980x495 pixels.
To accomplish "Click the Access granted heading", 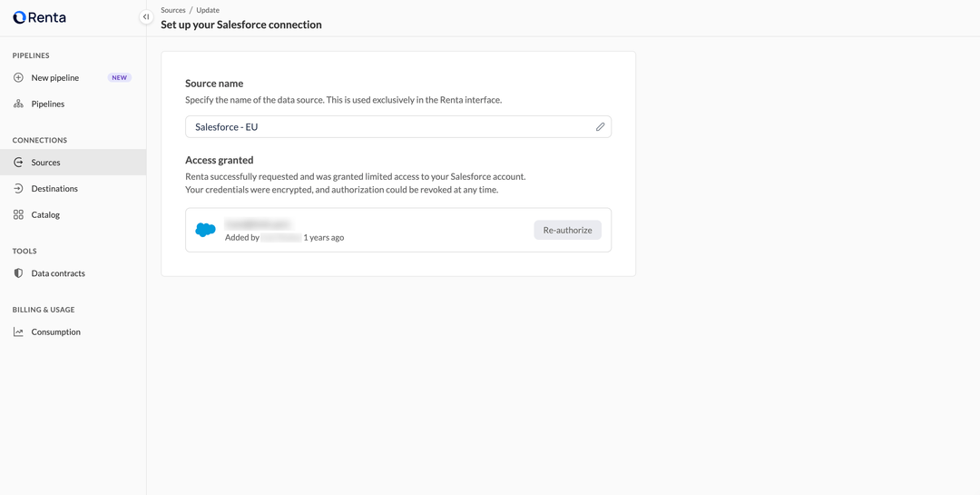I will 220,160.
